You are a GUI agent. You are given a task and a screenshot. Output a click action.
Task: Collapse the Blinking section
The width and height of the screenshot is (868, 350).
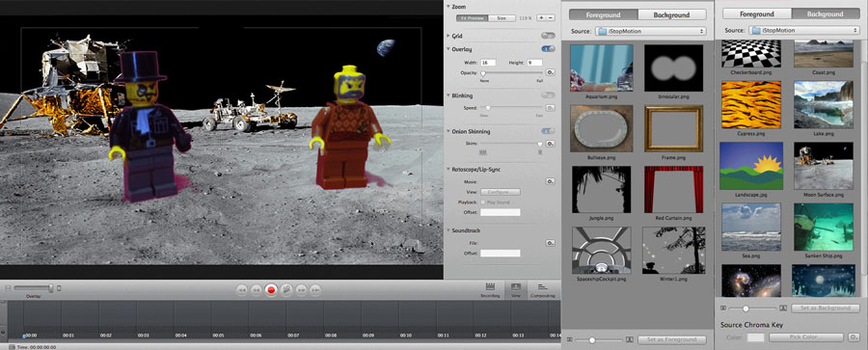click(x=448, y=95)
